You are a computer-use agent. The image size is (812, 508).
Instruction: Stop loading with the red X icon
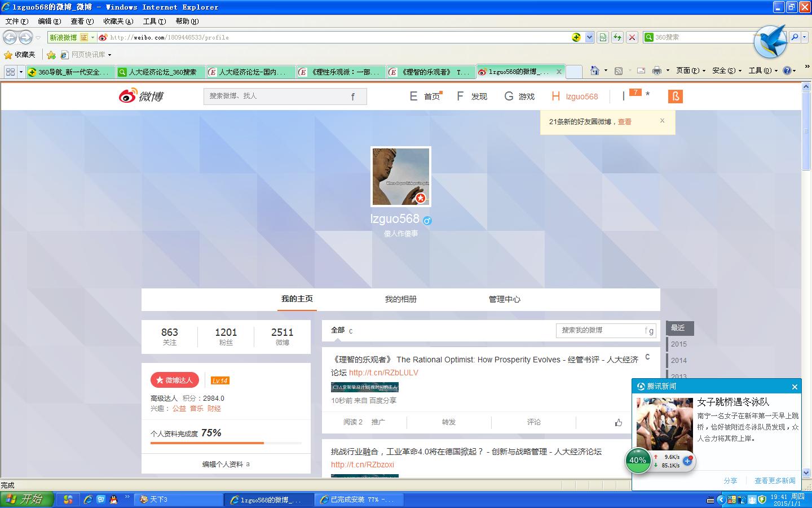tap(632, 37)
